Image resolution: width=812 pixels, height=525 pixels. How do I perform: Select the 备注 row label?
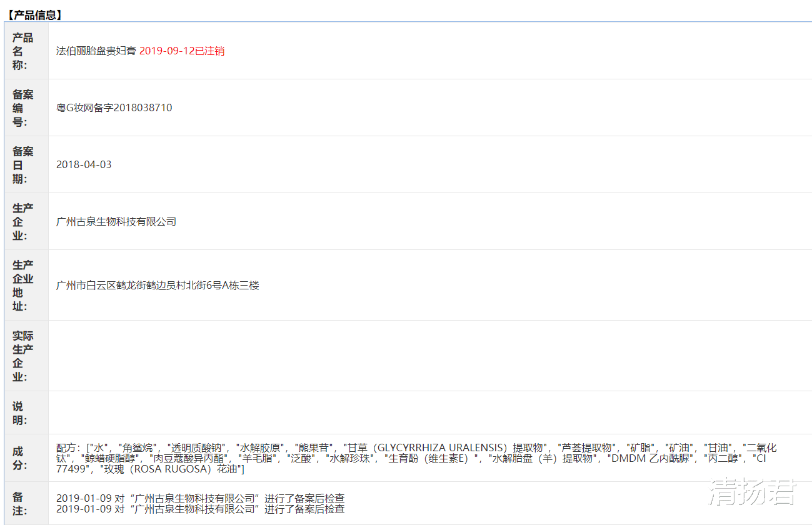[19, 504]
